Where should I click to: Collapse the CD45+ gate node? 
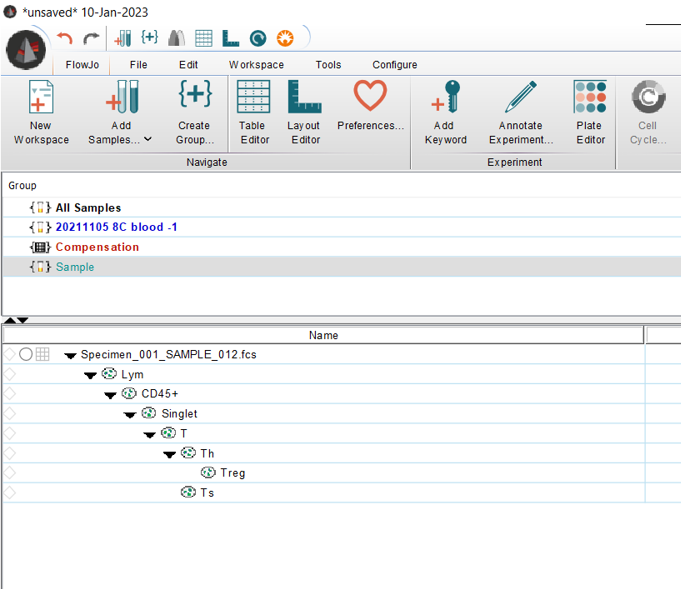[110, 394]
